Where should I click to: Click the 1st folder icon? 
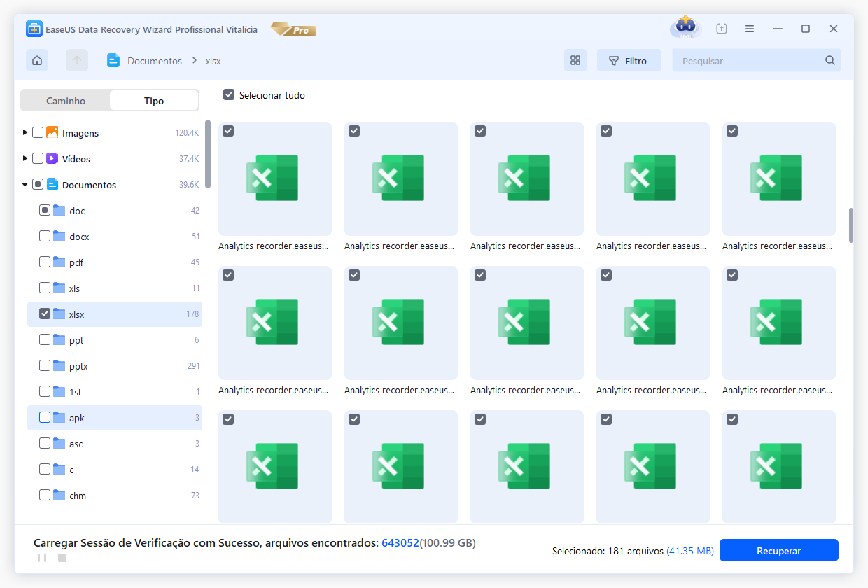(x=59, y=391)
